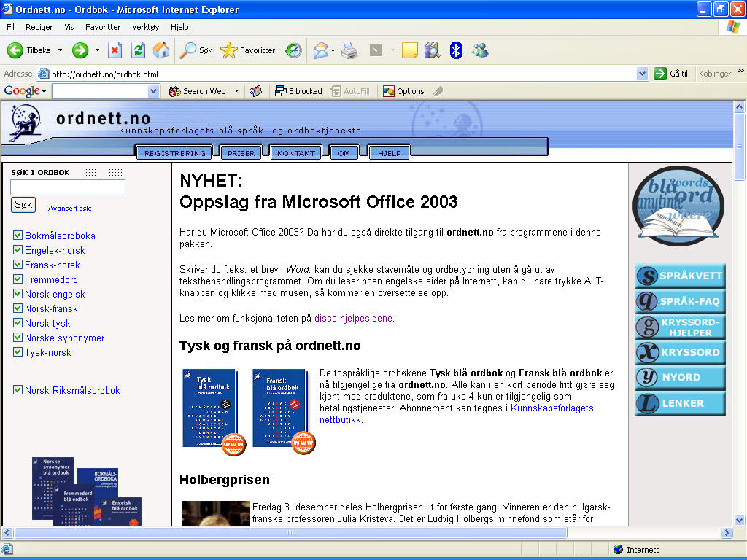Uncheck the Norsk-engelsk checkbox
Viewport: 747px width, 560px height.
[18, 294]
